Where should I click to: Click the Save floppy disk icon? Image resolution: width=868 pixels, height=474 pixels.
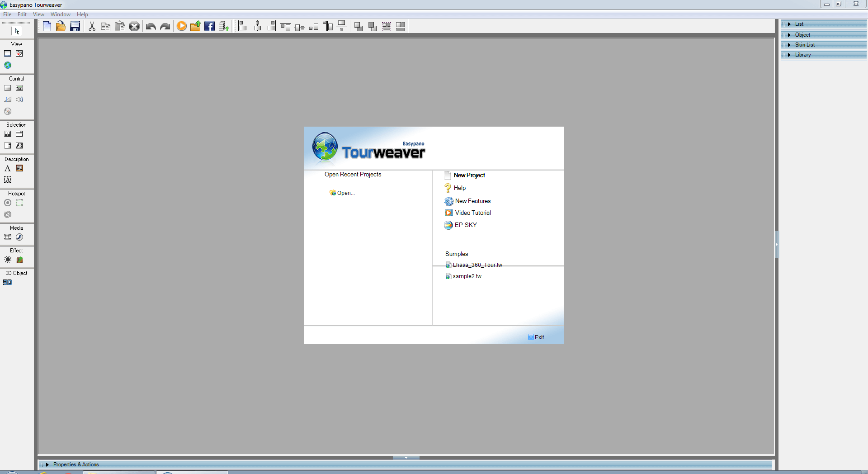75,26
